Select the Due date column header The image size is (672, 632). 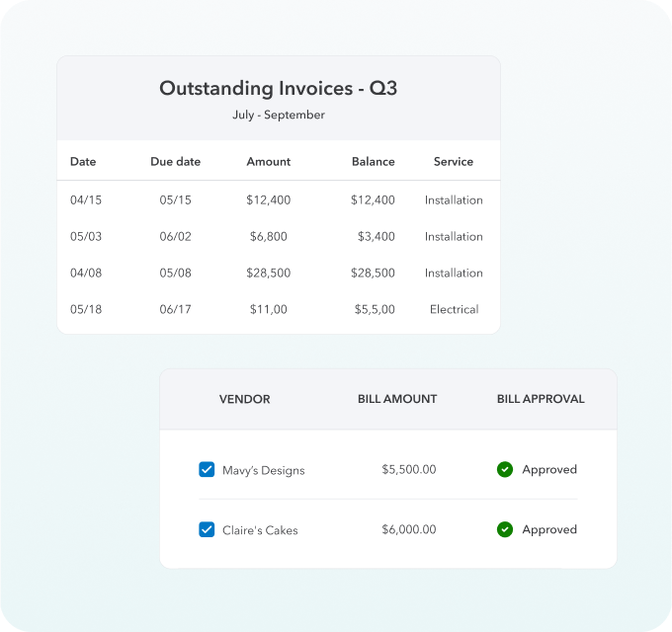(x=175, y=161)
